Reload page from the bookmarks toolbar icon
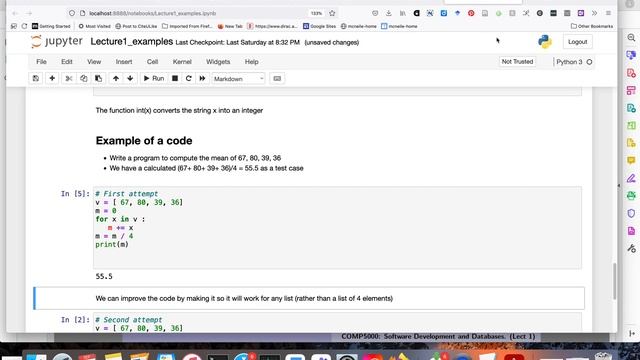Viewport: 640px width, 360px height. point(24,26)
